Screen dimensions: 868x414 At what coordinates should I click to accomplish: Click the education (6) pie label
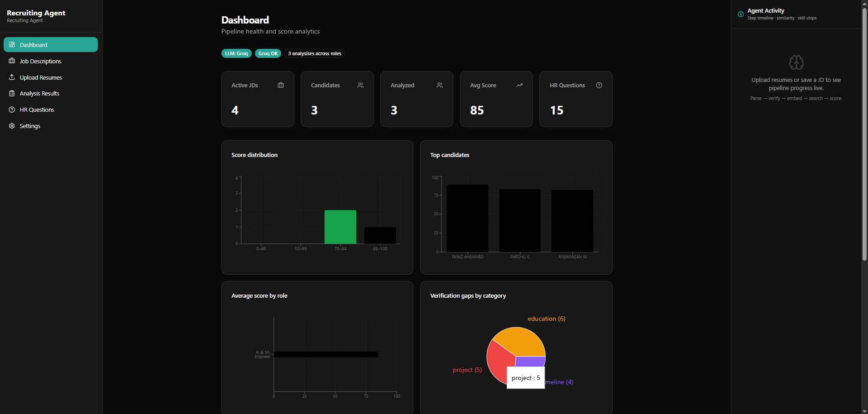pos(547,319)
